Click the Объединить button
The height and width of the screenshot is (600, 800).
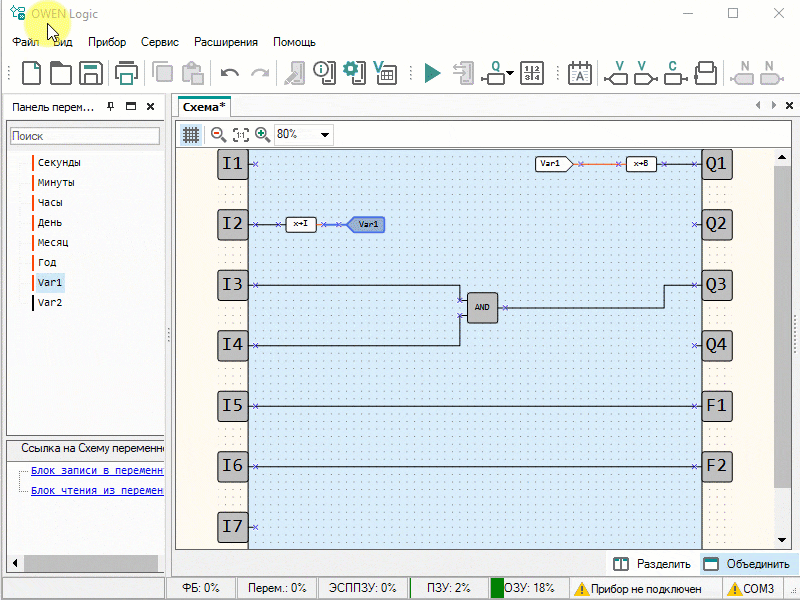(746, 564)
